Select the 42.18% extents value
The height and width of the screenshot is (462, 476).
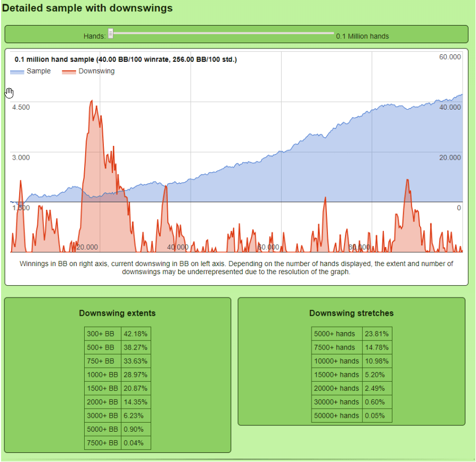point(136,334)
